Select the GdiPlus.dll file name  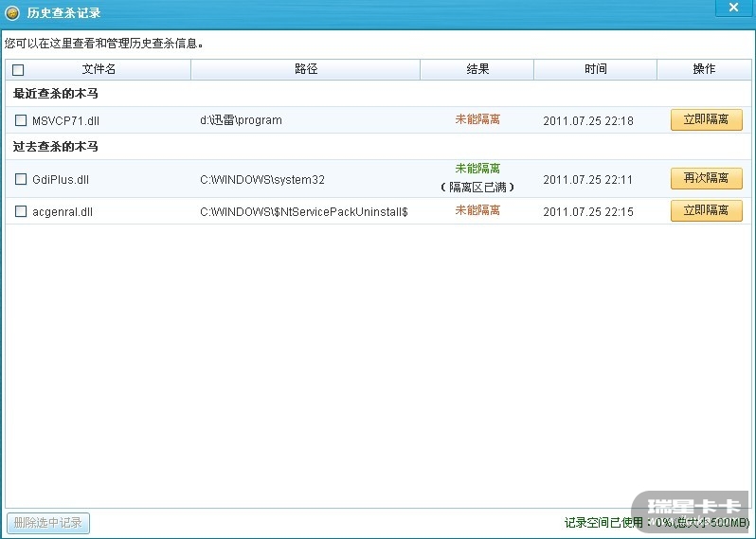tap(61, 180)
